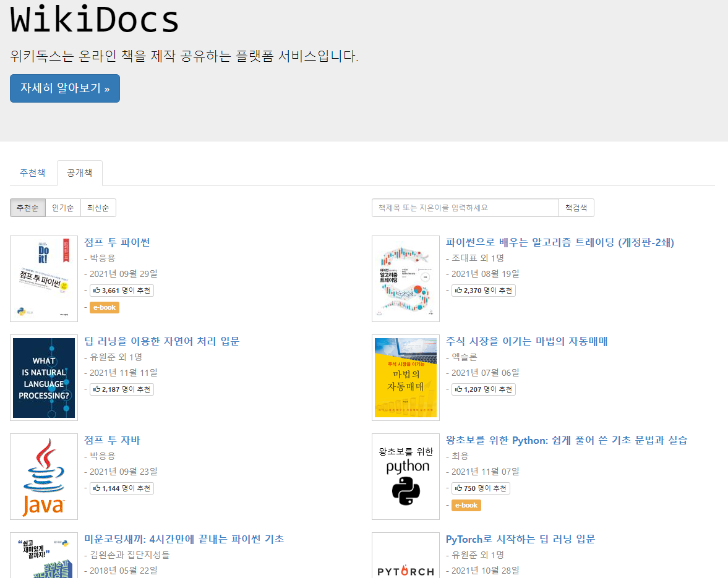Open the 미운코딩새끼 cover thumbnail
The width and height of the screenshot is (728, 578).
click(x=44, y=555)
